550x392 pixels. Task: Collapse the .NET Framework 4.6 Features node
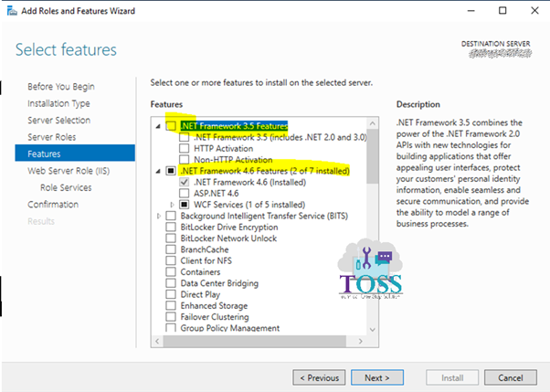pos(158,171)
